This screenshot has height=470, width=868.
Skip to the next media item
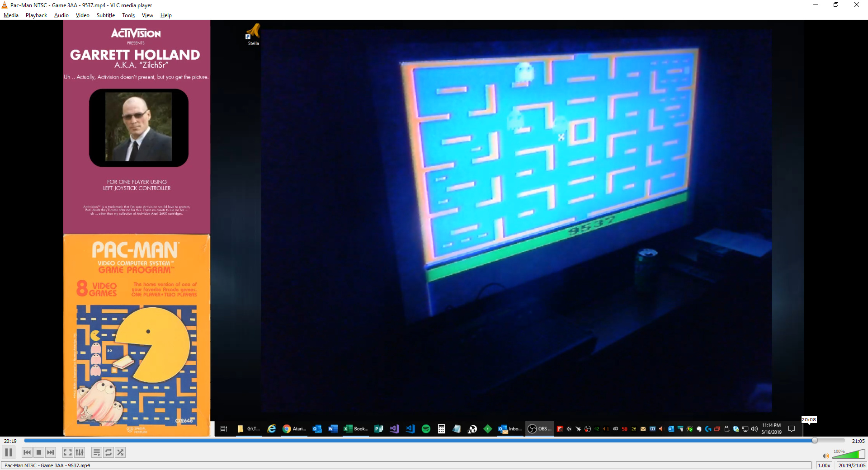click(51, 452)
